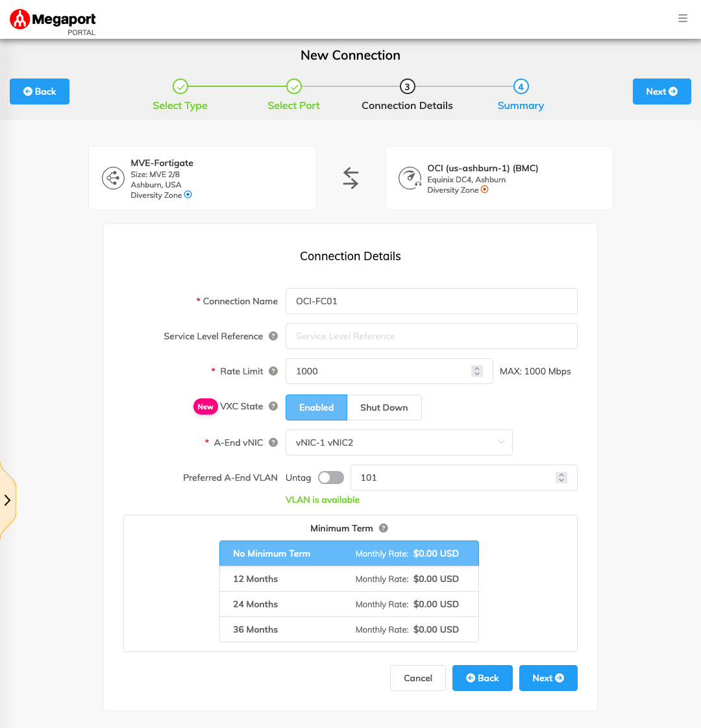The height and width of the screenshot is (728, 701).
Task: Click the red OCI Diversity Zone indicator
Action: coord(484,189)
